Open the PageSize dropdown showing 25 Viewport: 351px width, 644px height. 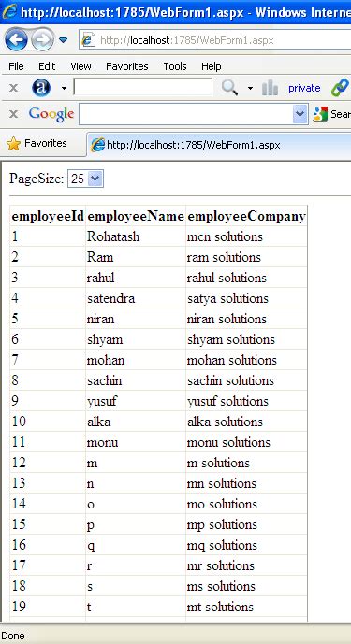tap(85, 179)
